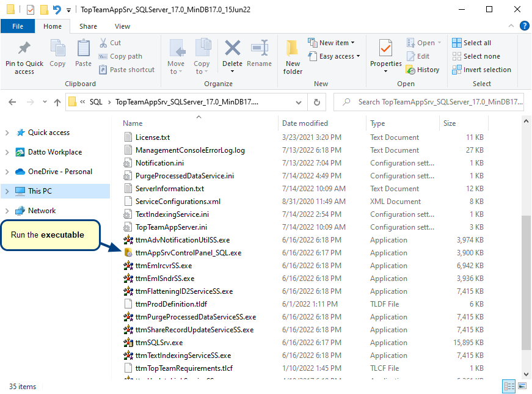Switch to Details view layout
Screen dimensions: 532x394
click(x=509, y=386)
